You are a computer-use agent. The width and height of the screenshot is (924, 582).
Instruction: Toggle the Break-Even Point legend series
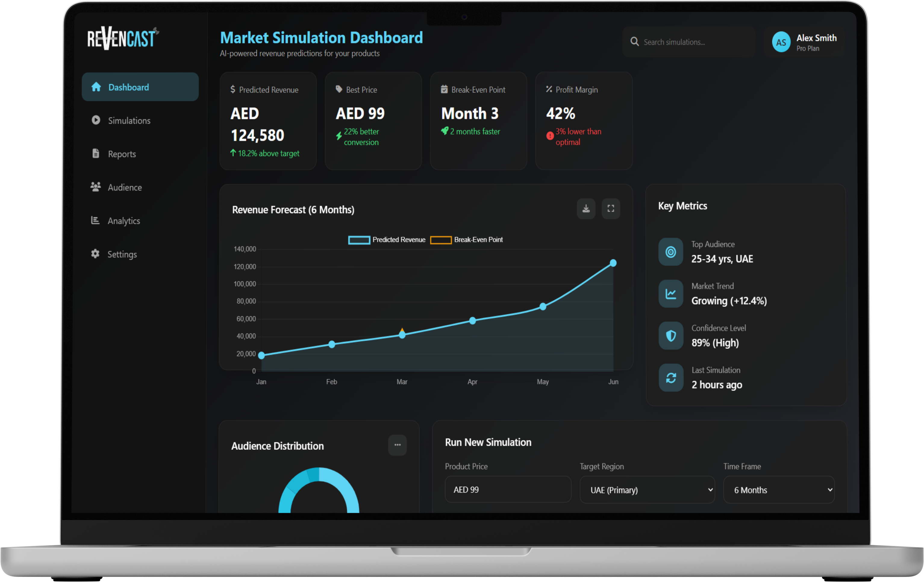coord(466,240)
